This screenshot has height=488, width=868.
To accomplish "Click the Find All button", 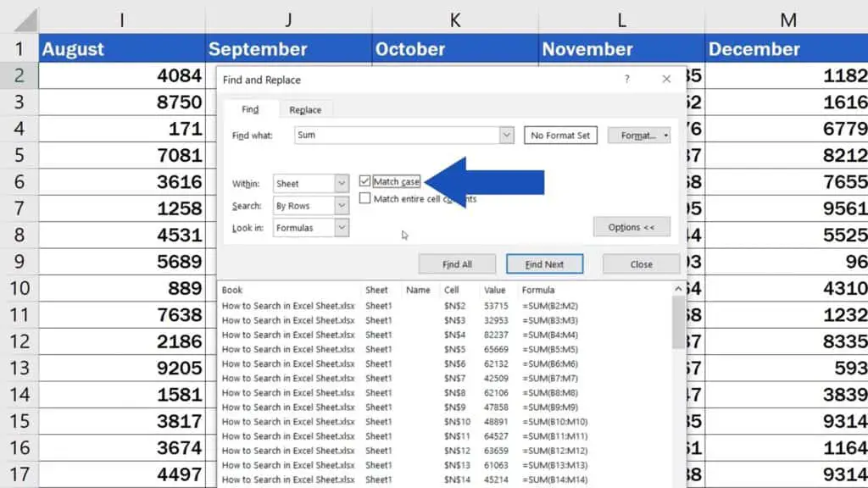I will (457, 264).
